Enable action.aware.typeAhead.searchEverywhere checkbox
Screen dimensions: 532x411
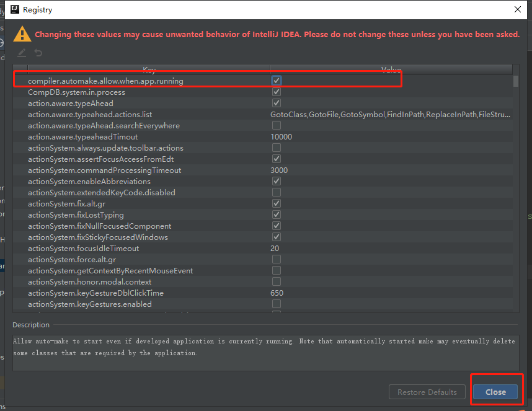[x=277, y=125]
